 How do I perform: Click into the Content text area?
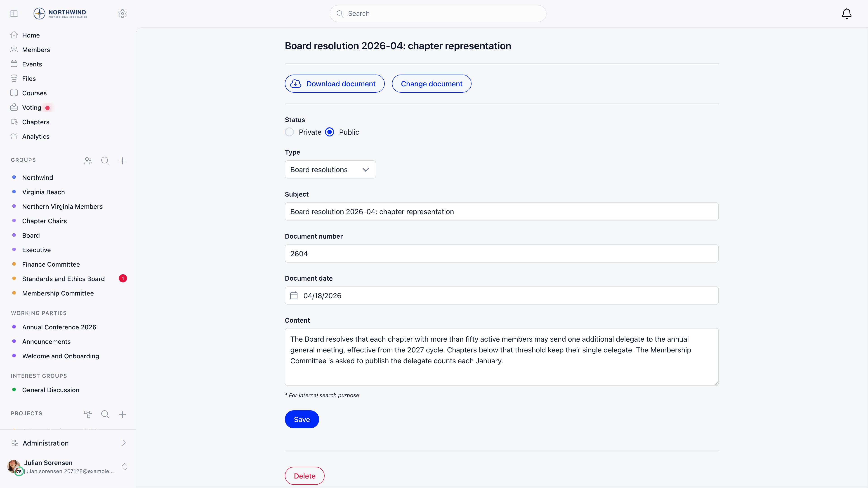coord(501,357)
